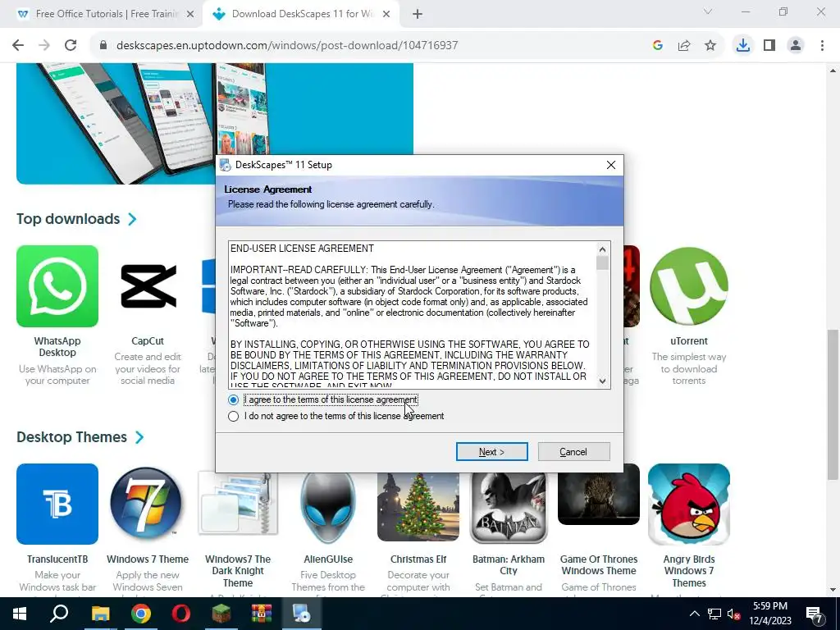Reload the current page
The height and width of the screenshot is (630, 840).
(71, 46)
